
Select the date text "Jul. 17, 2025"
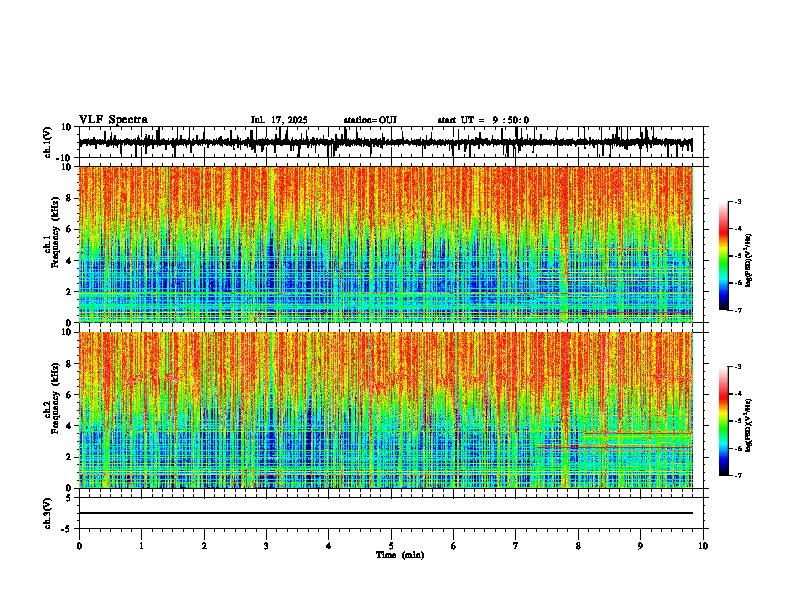point(279,120)
